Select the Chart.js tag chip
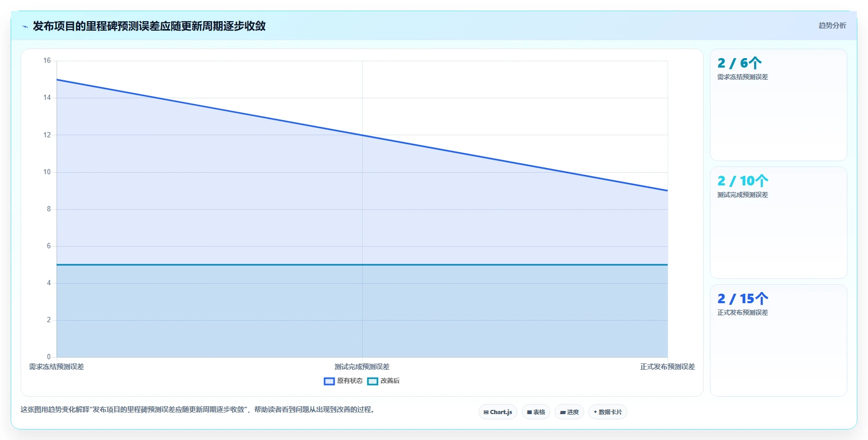This screenshot has width=868, height=440. [x=498, y=412]
